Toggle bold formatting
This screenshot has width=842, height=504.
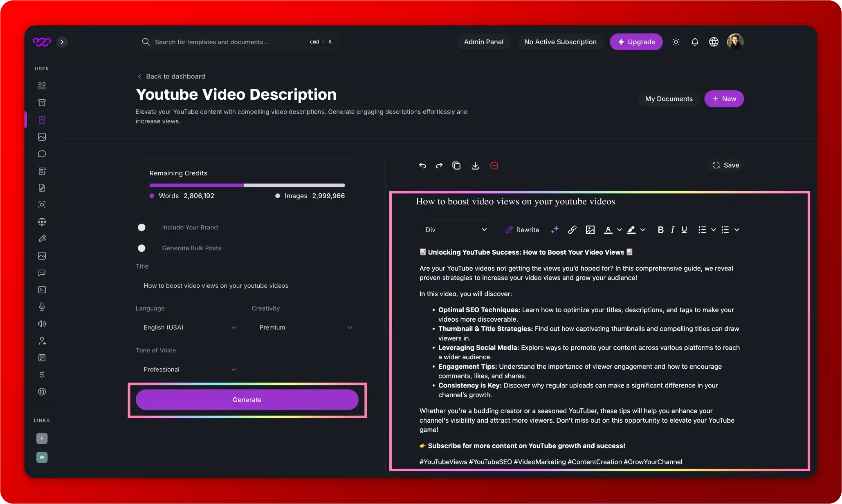pyautogui.click(x=660, y=230)
